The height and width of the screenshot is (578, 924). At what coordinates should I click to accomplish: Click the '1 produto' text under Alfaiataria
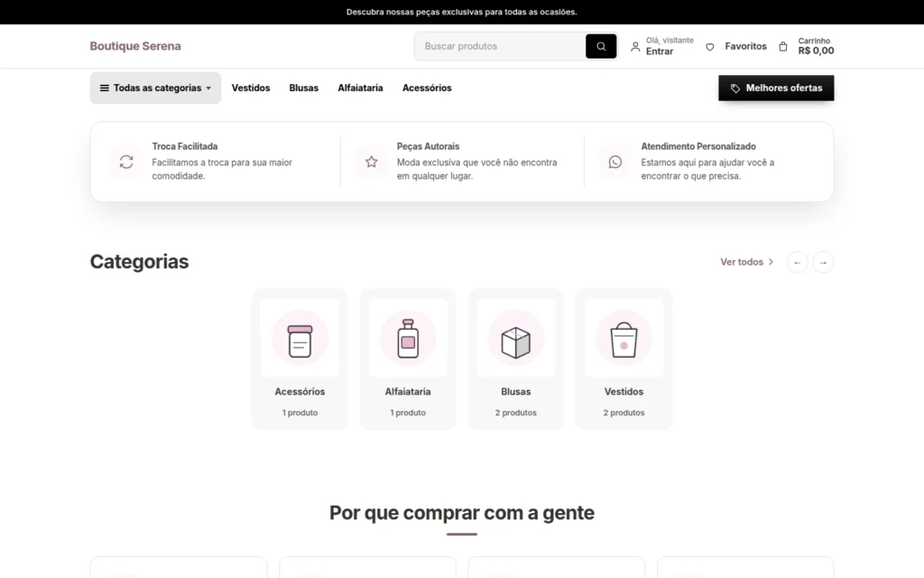coord(408,413)
